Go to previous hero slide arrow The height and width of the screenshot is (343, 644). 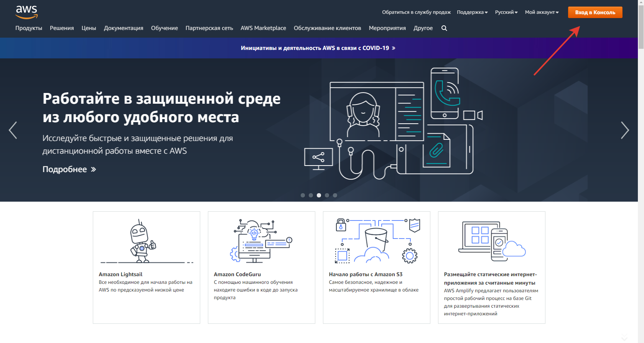[x=13, y=130]
